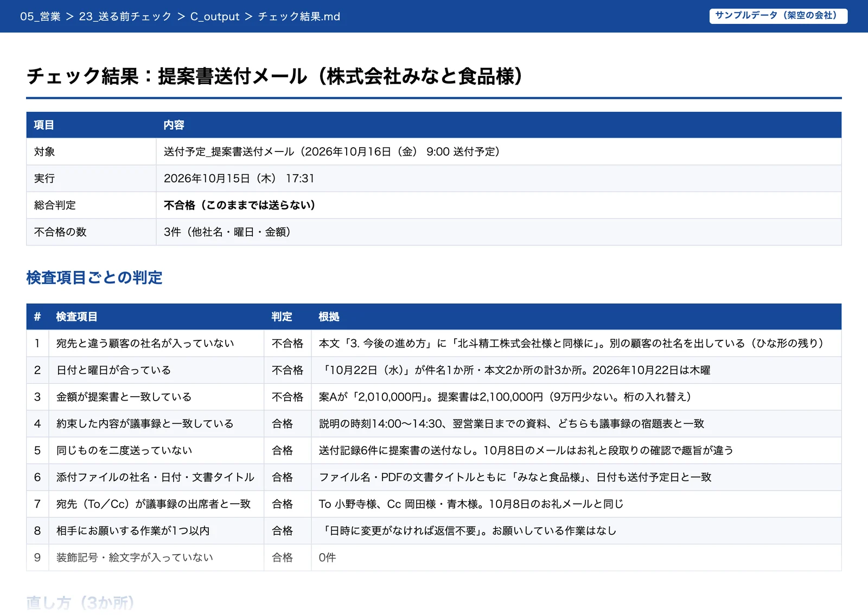Select check item 添付ファイルの社名・日付・文書タイトル
The height and width of the screenshot is (615, 868).
coord(155,477)
